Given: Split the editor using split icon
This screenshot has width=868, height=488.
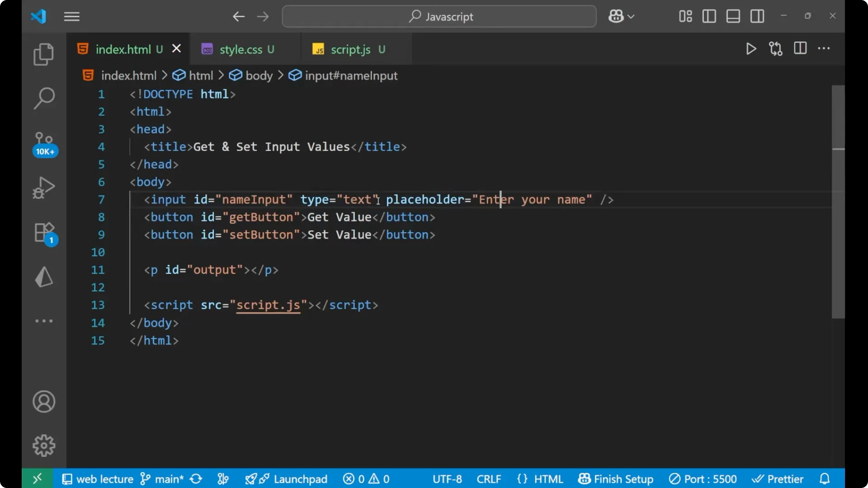Looking at the screenshot, I should click(800, 49).
